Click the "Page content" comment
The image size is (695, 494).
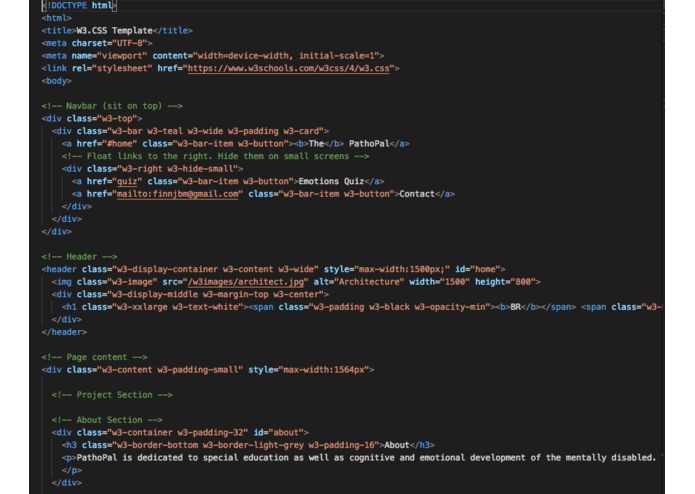[94, 357]
